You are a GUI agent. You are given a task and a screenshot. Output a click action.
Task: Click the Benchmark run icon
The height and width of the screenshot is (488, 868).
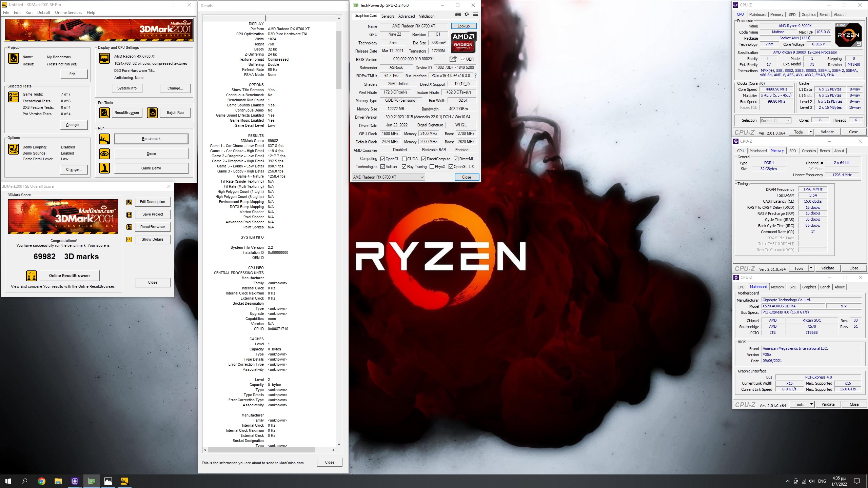pos(104,139)
